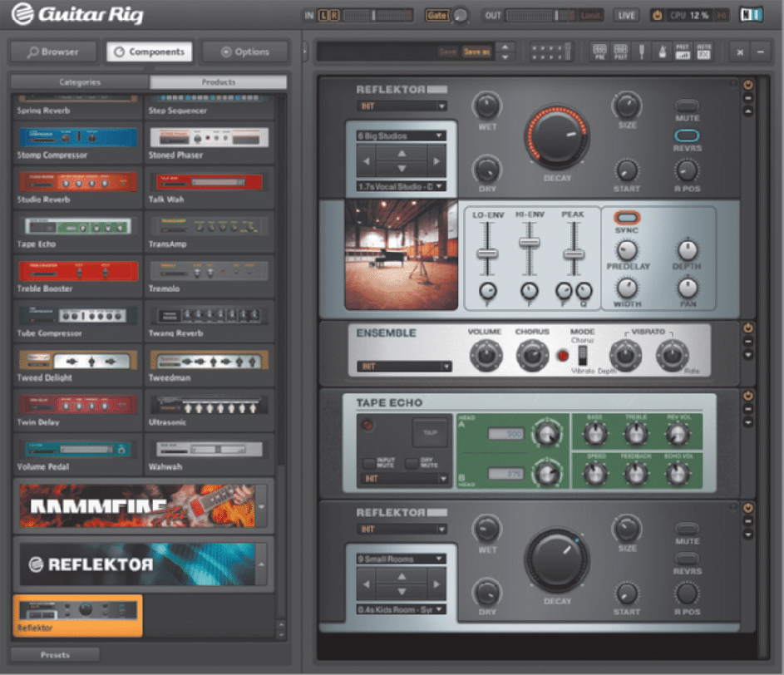This screenshot has height=675, width=784.
Task: Toggle the preset volume icon
Action: (683, 51)
